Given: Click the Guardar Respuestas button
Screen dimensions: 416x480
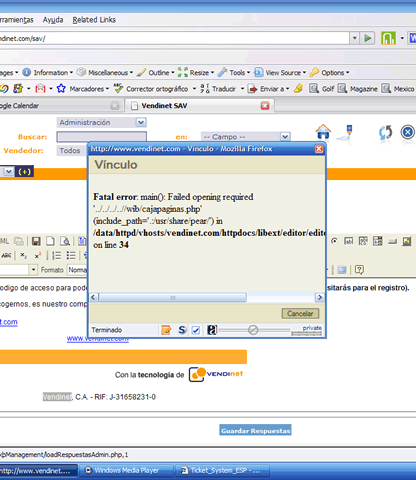Looking at the screenshot, I should click(x=255, y=430).
